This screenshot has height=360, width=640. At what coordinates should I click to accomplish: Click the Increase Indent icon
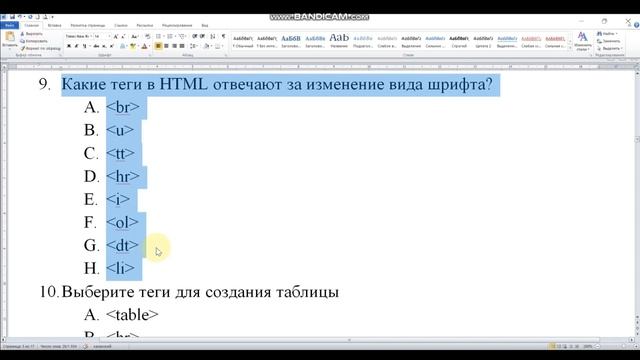202,36
